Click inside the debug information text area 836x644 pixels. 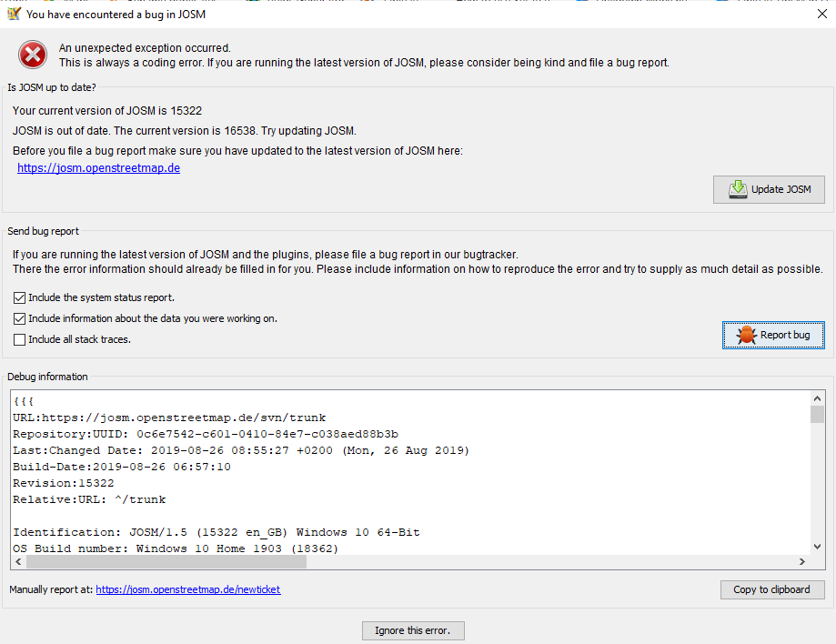[409, 473]
